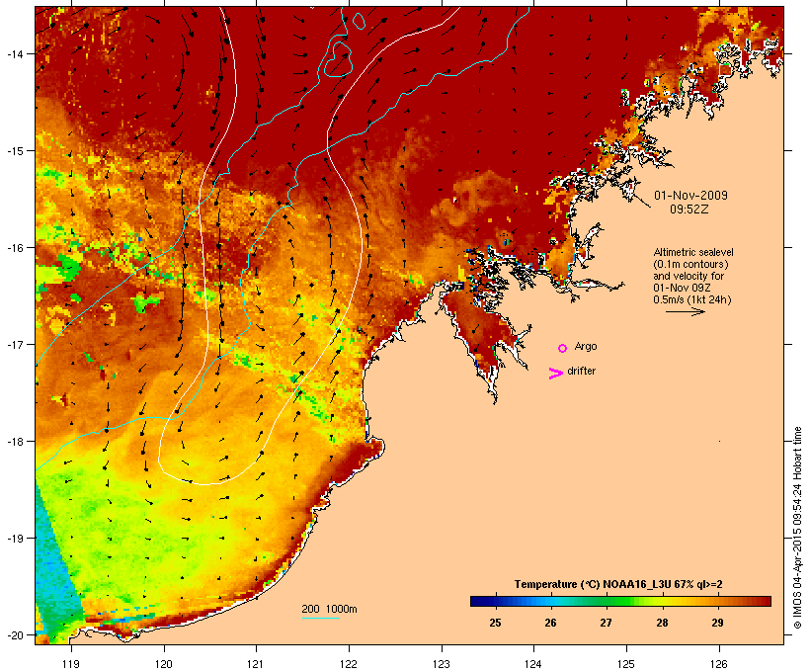Click the '125' longitude axis label
Image resolution: width=810 pixels, height=672 pixels.
coord(626,664)
